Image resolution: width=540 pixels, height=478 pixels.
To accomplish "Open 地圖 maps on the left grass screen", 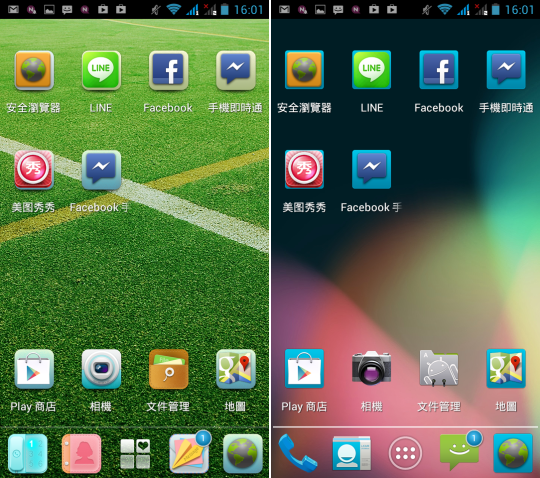I will pos(236,369).
